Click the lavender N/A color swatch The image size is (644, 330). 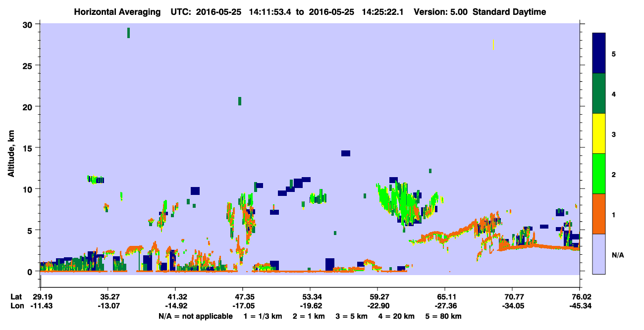point(599,254)
